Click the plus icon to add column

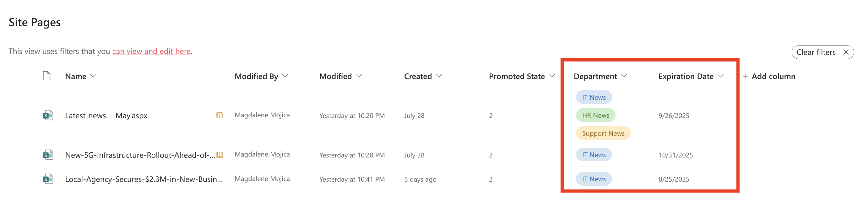coord(745,77)
